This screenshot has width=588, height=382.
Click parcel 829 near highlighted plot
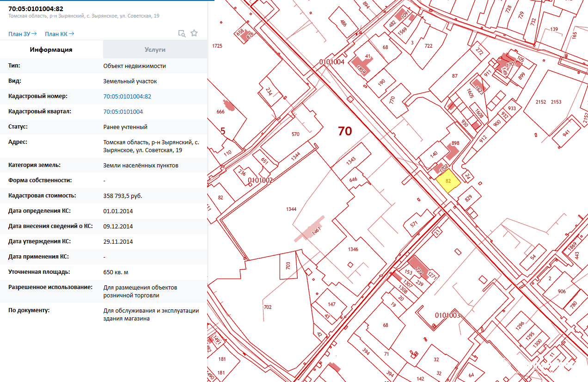(x=469, y=199)
